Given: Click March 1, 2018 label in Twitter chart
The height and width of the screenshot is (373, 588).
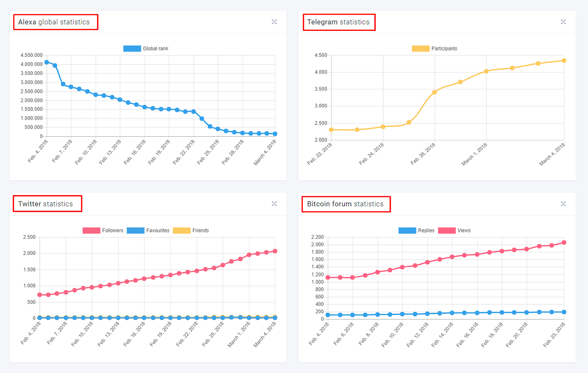Looking at the screenshot, I should pyautogui.click(x=240, y=334).
